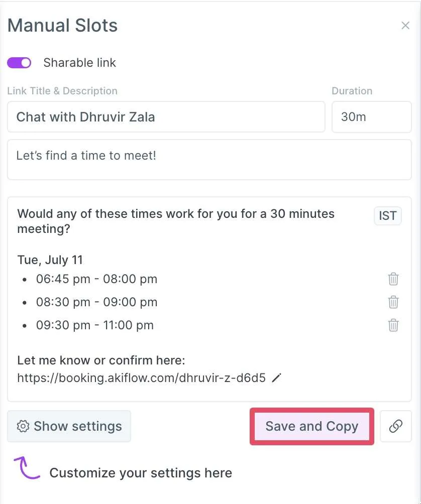Toggle the Sharable link switch
The height and width of the screenshot is (504, 421).
(x=19, y=63)
